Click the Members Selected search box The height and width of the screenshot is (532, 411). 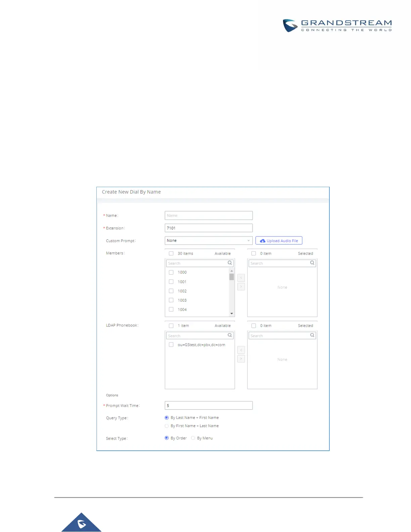pyautogui.click(x=282, y=263)
